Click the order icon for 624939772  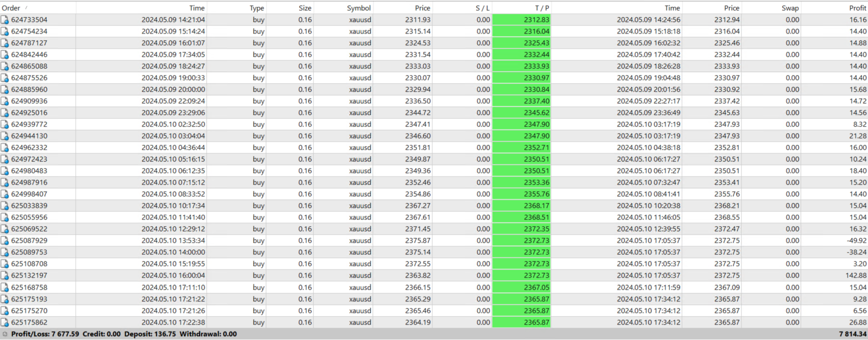pos(5,124)
